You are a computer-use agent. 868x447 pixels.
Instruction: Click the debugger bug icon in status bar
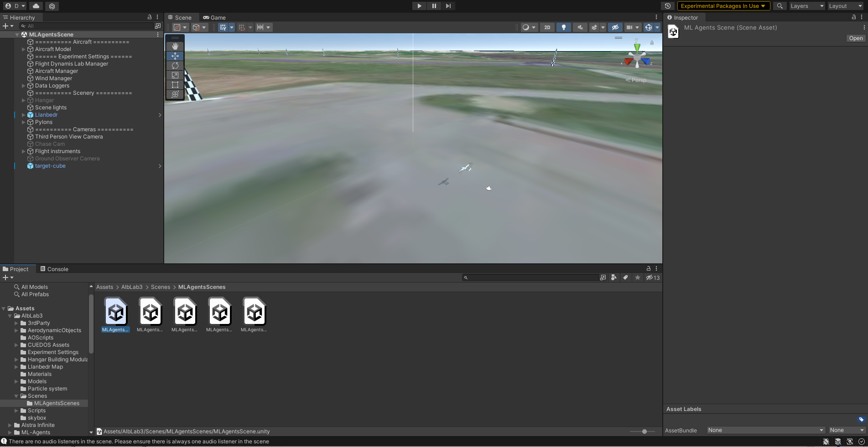(826, 442)
